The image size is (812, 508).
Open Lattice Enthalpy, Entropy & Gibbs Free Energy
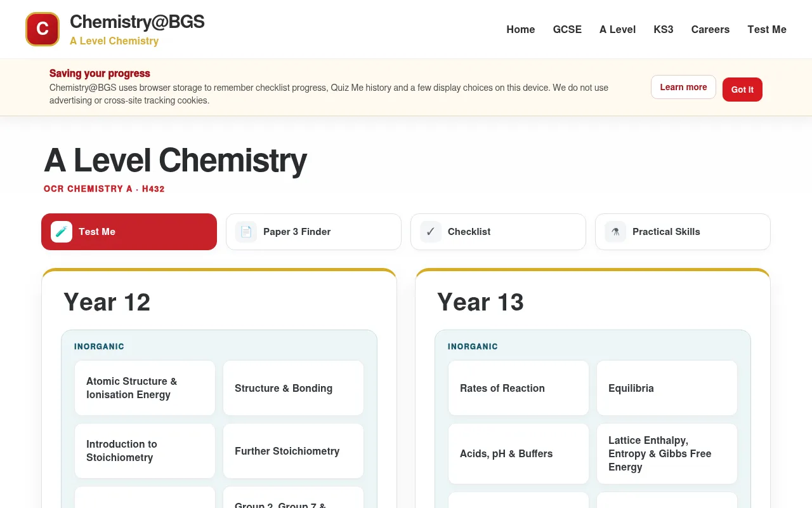point(667,453)
